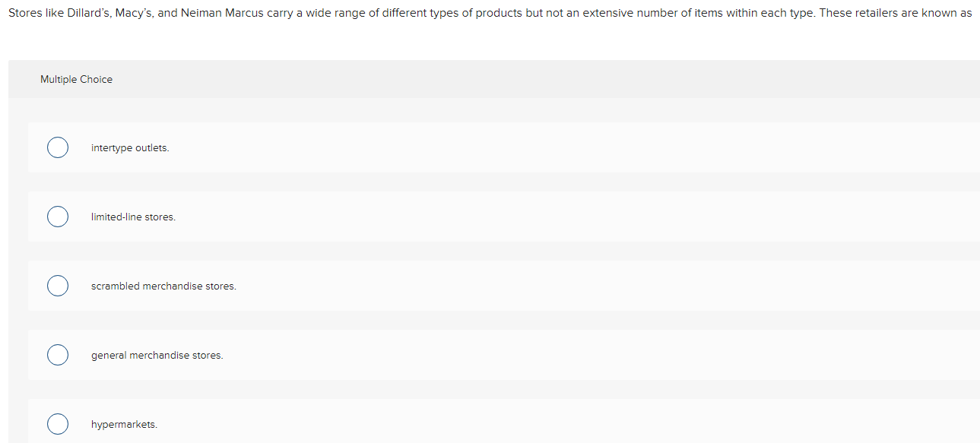Click the "scrambled merchandise stores." answer text
The height and width of the screenshot is (443, 980).
pyautogui.click(x=163, y=286)
